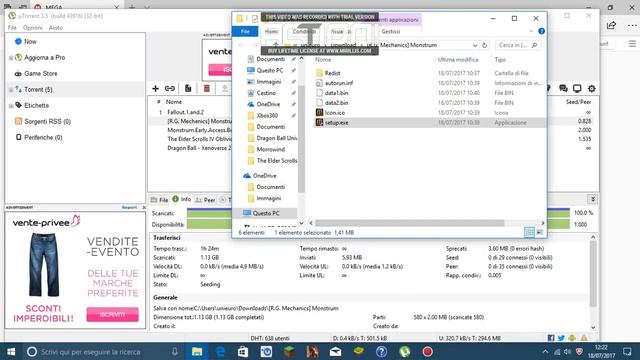Select Now in uTorrent sidebar
Viewport: 640px width, 360px height.
click(30, 42)
